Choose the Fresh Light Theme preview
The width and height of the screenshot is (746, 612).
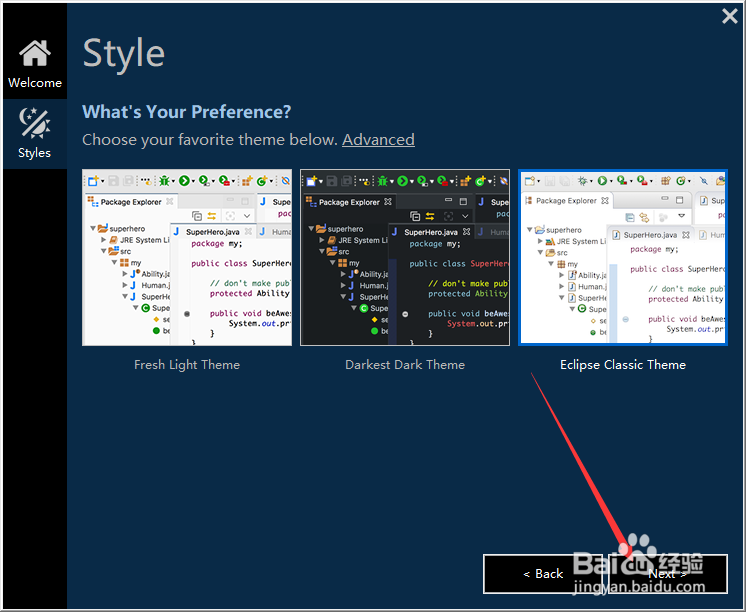187,257
